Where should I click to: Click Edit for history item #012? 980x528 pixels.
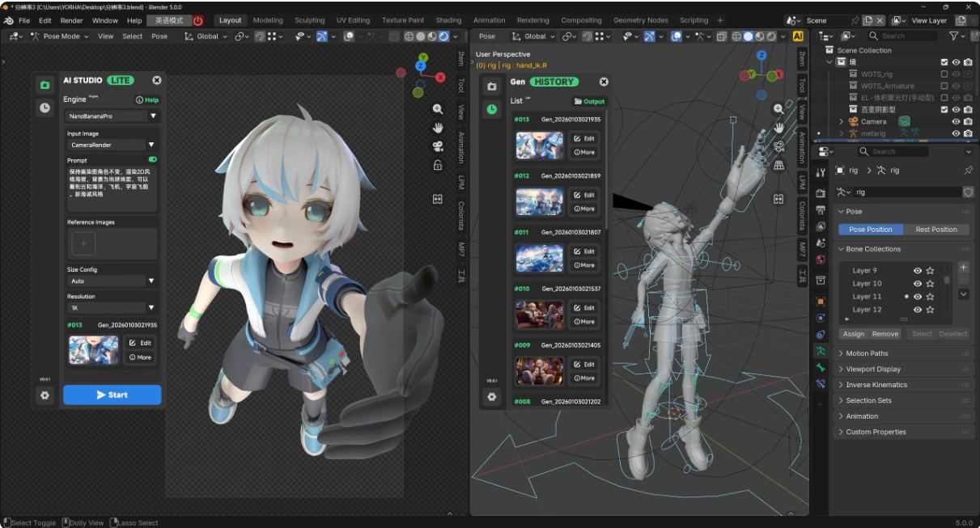point(584,195)
